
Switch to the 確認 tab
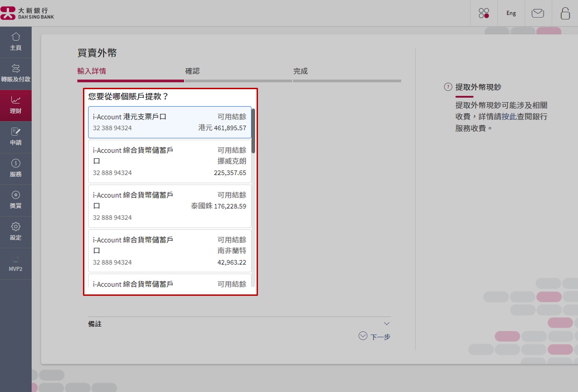193,71
